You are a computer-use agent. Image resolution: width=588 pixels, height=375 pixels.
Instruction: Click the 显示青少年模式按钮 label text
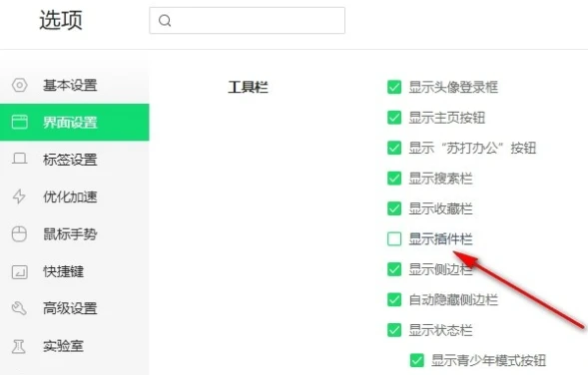[488, 360]
